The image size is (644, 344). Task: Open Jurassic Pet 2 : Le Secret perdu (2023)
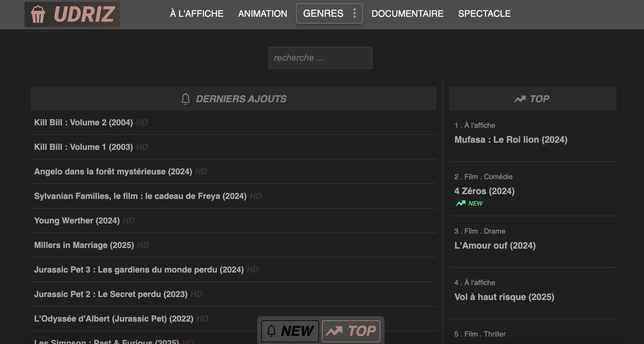(x=111, y=294)
